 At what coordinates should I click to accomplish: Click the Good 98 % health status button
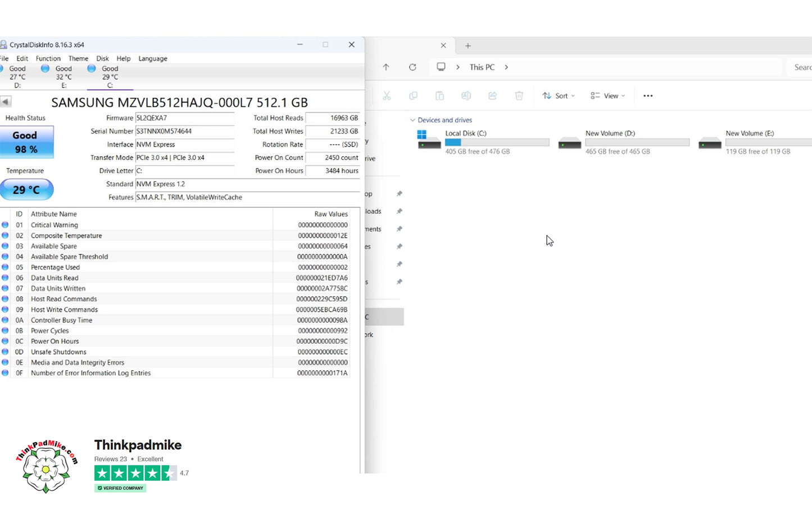[26, 142]
